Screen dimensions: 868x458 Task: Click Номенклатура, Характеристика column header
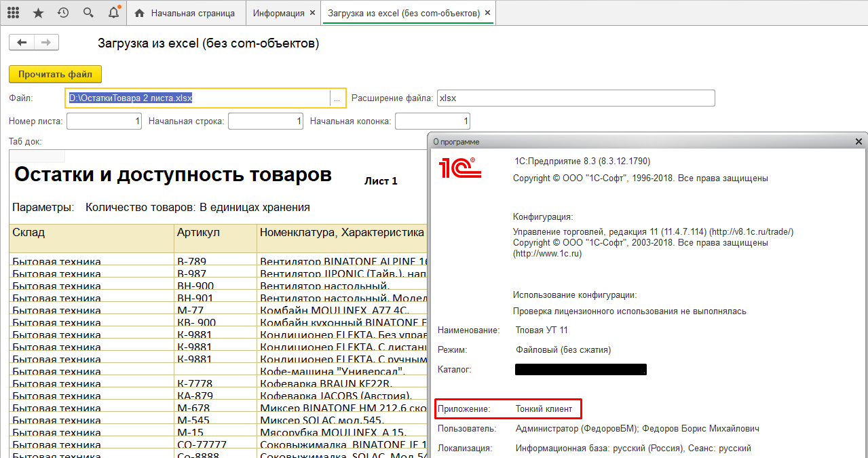tap(341, 238)
